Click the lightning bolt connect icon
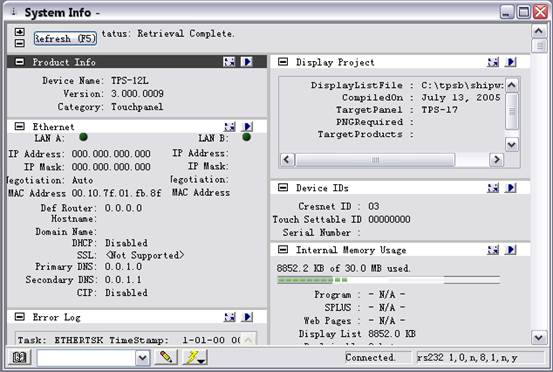The width and height of the screenshot is (553, 372). pos(194,357)
